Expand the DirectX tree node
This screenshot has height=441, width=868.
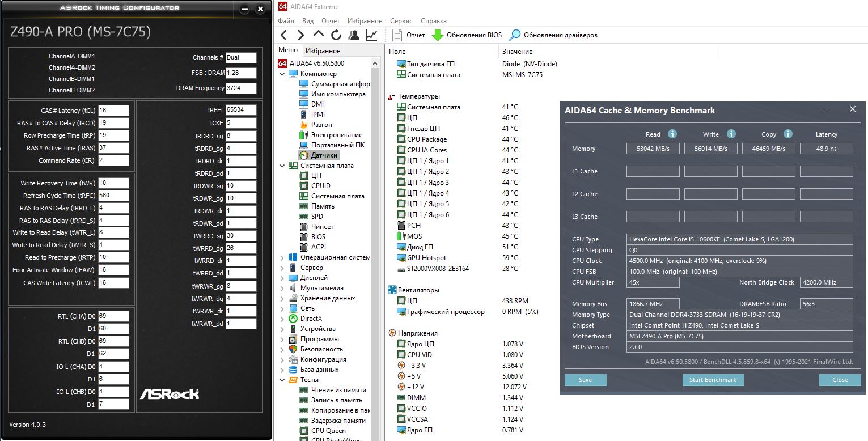tap(282, 318)
